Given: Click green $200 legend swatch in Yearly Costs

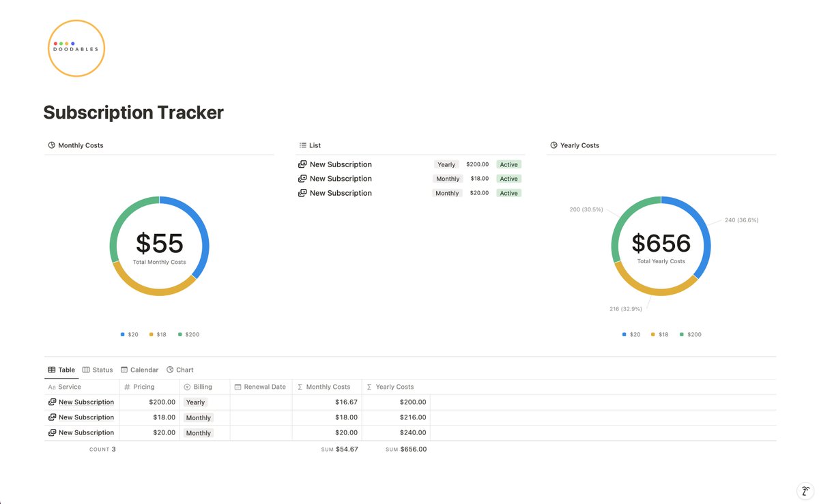Looking at the screenshot, I should coord(682,335).
